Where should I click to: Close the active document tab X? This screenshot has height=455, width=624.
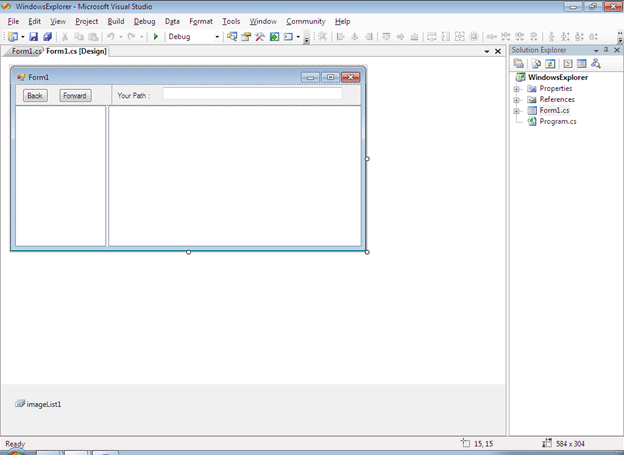click(498, 51)
